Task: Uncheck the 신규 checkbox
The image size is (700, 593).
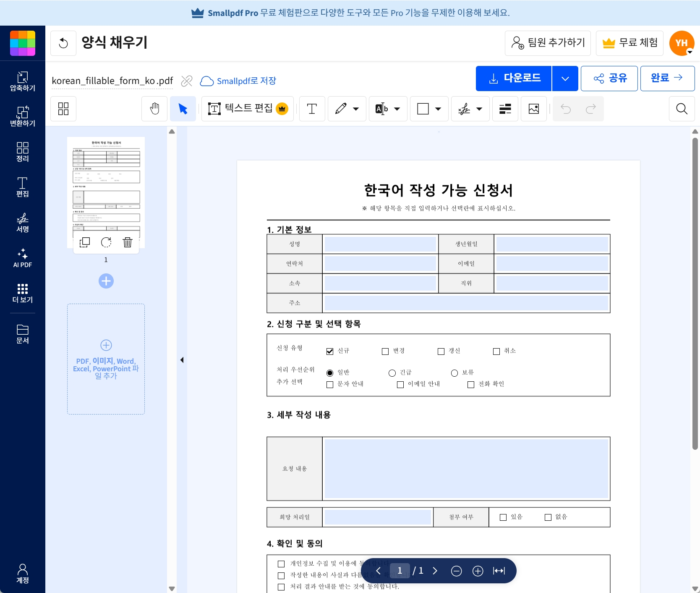Action: [330, 351]
